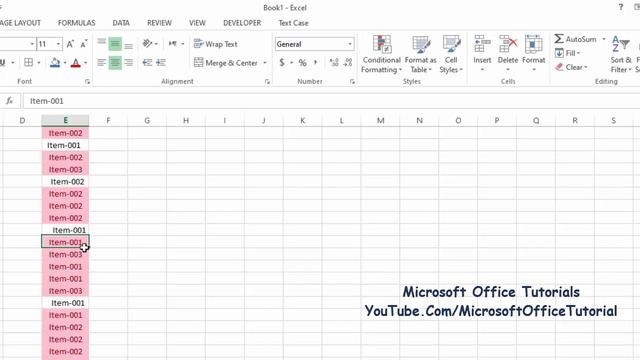
Task: Open the Fill dropdown
Action: pos(568,53)
